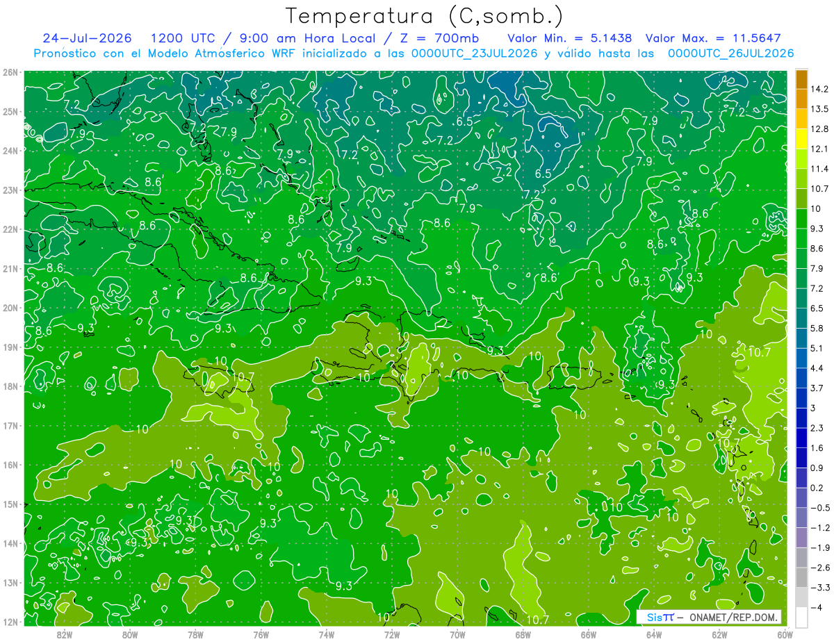The height and width of the screenshot is (644, 834).
Task: Click the 3.7 value on color scale
Action: click(x=817, y=388)
